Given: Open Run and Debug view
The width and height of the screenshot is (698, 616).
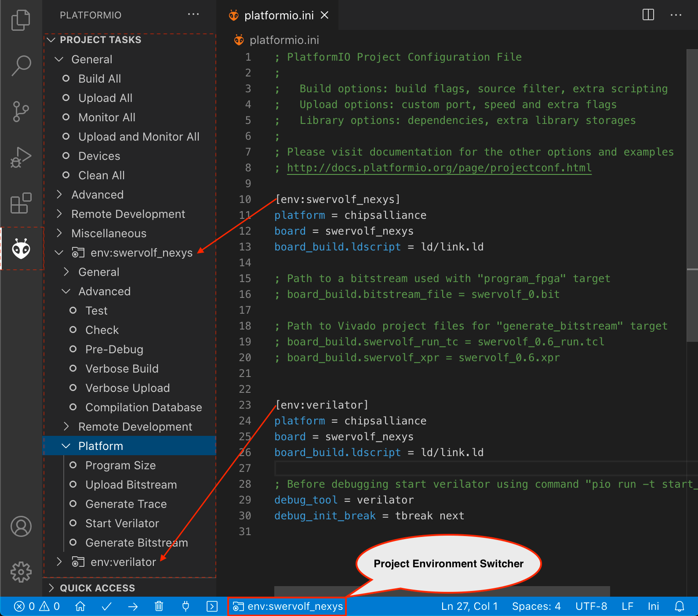Looking at the screenshot, I should pyautogui.click(x=21, y=157).
